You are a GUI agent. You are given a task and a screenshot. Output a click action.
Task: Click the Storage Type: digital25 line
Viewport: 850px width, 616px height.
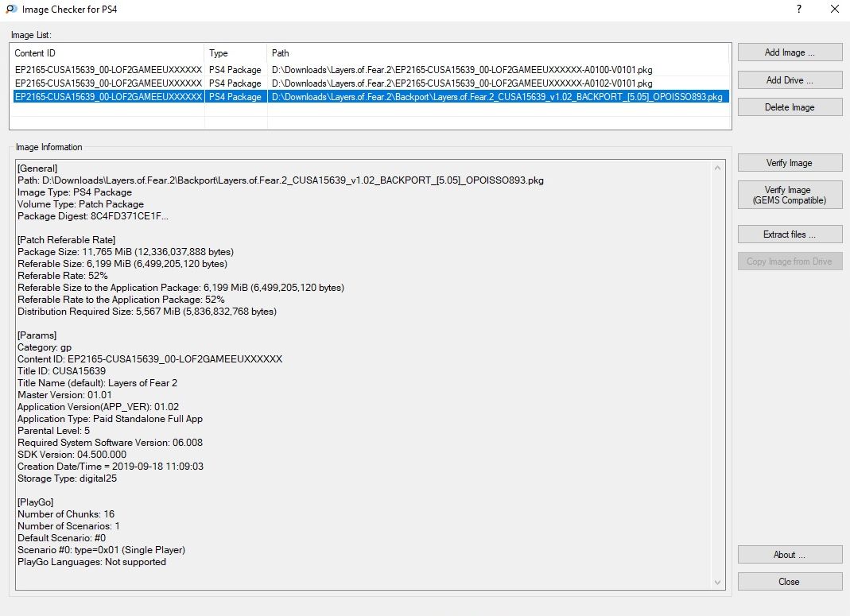click(x=68, y=478)
